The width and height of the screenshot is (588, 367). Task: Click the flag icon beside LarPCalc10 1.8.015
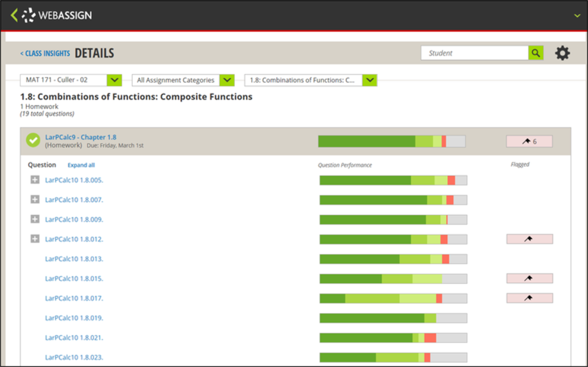point(529,278)
